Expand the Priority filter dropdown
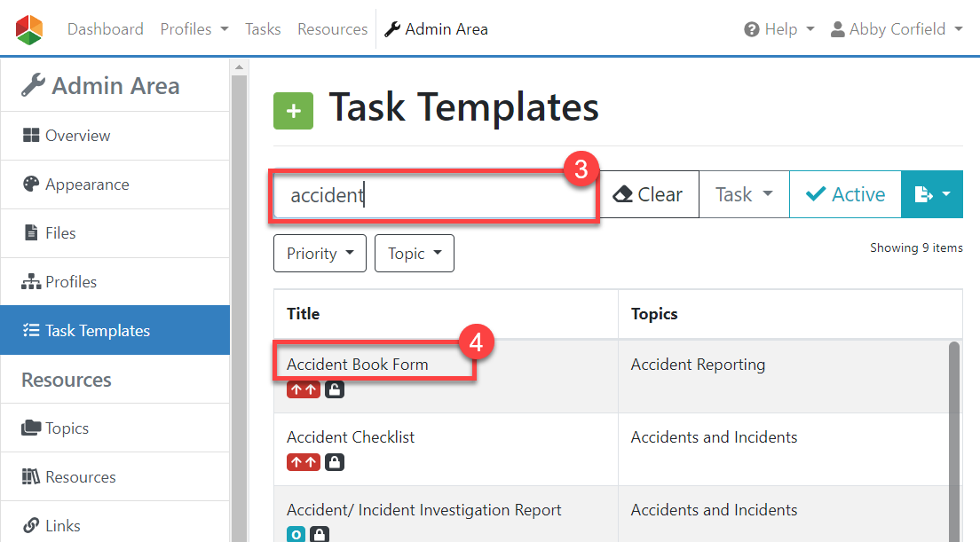Viewport: 980px width, 542px height. 320,254
